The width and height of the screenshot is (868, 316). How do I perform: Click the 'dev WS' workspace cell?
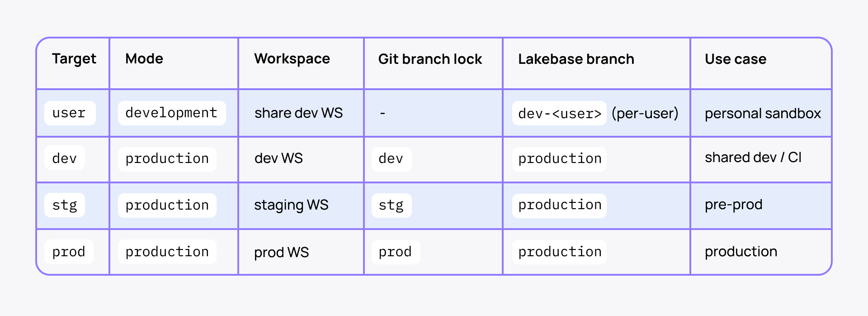pos(278,158)
